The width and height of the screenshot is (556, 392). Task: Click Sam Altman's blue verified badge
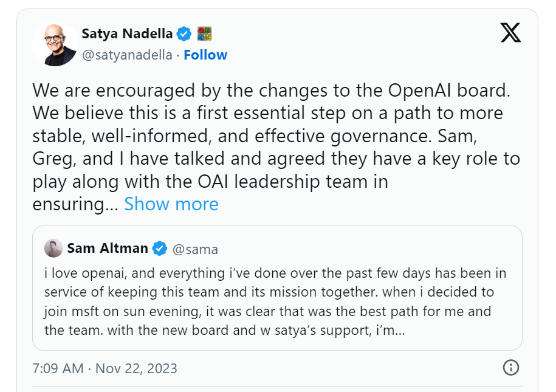click(160, 249)
